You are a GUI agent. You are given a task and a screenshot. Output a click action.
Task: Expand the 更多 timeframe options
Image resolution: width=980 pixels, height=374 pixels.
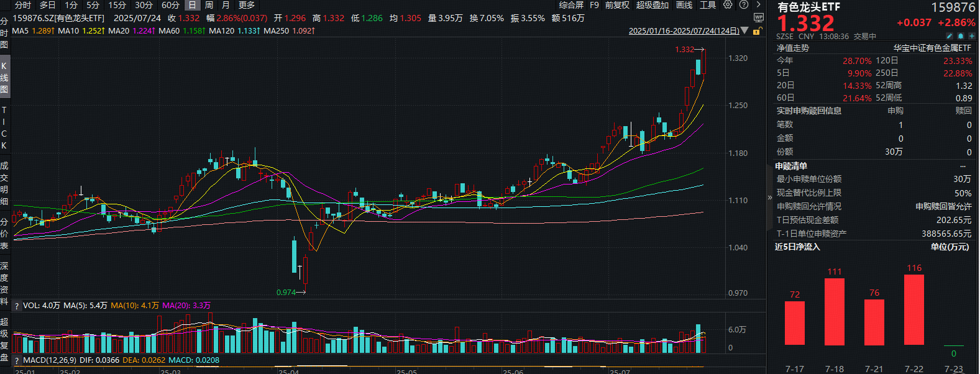click(247, 5)
